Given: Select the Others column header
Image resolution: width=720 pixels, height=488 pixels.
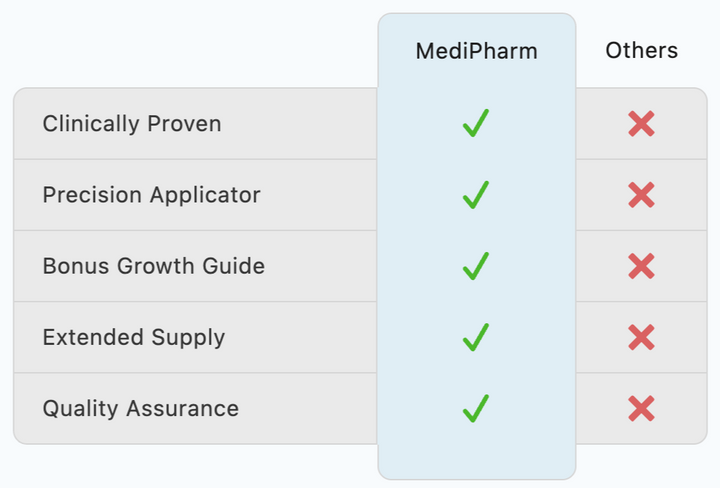Looking at the screenshot, I should (x=641, y=50).
